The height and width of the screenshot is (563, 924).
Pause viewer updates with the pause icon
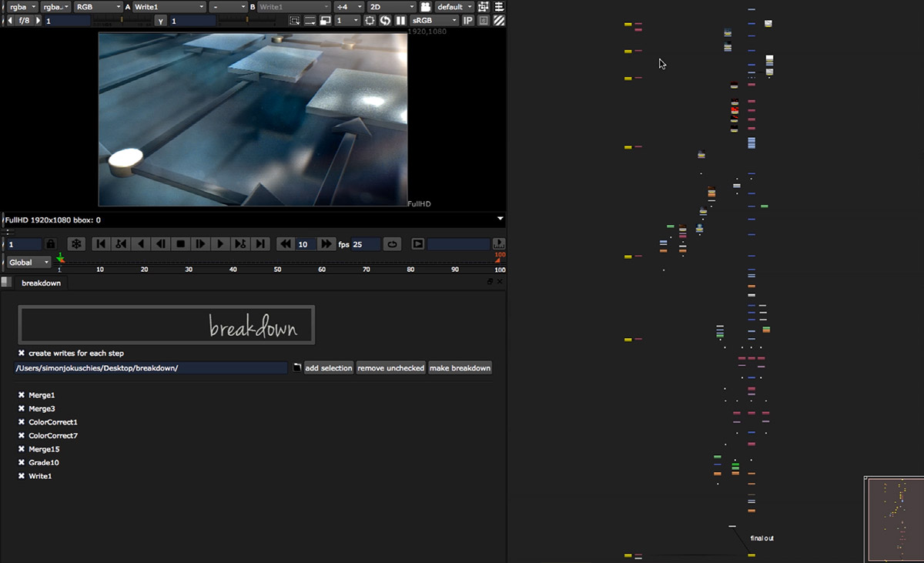400,20
